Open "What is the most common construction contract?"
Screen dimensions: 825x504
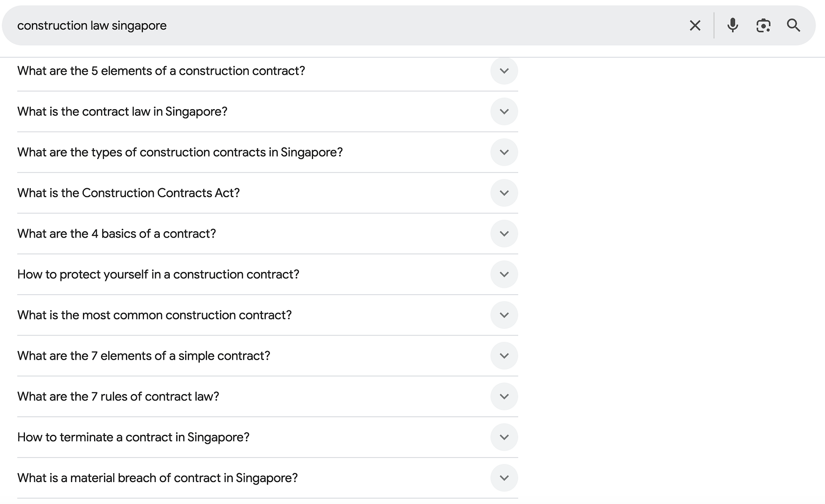154,315
